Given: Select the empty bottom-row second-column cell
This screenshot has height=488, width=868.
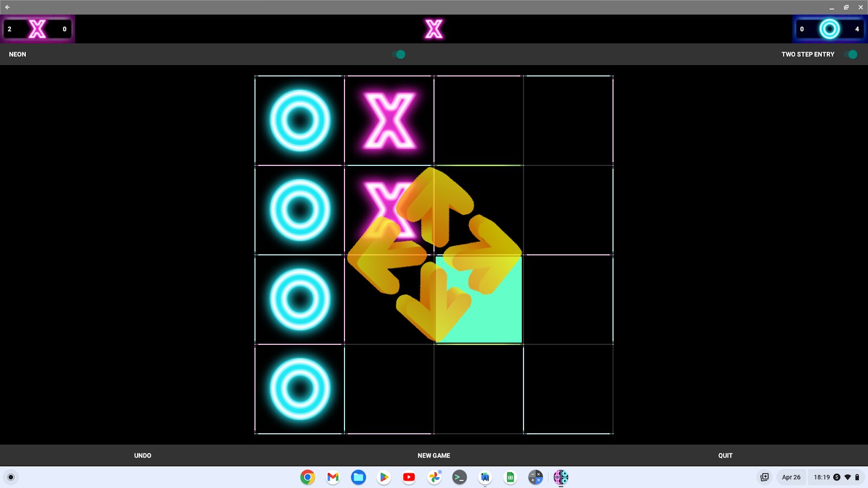Looking at the screenshot, I should point(390,389).
